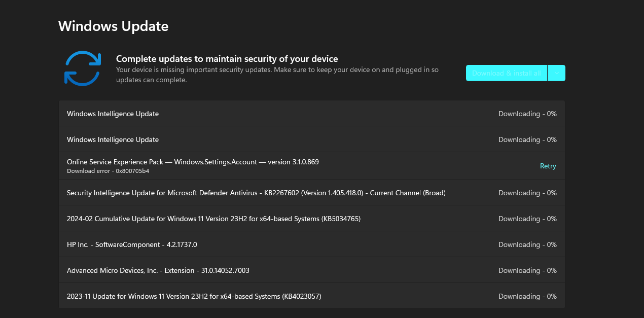Click the Downloading 0% progress indicator
This screenshot has width=644, height=318.
(527, 114)
